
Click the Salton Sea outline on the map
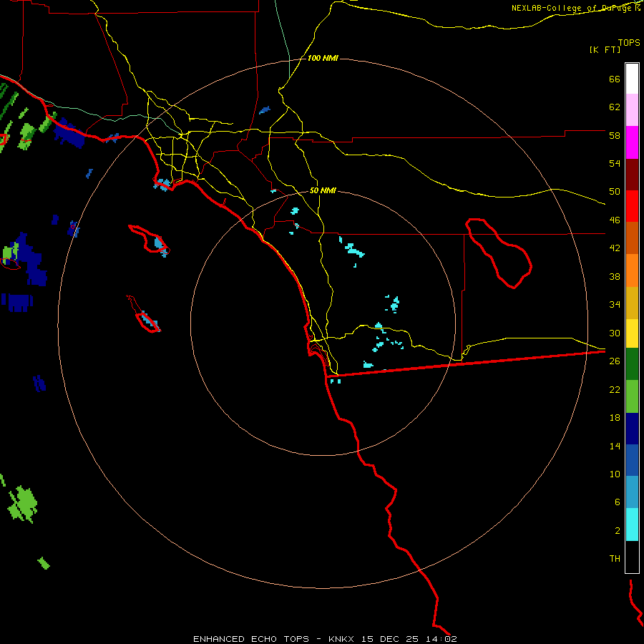click(499, 253)
